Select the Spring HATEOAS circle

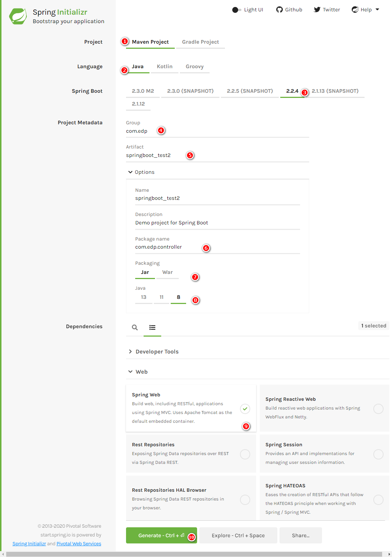[378, 499]
